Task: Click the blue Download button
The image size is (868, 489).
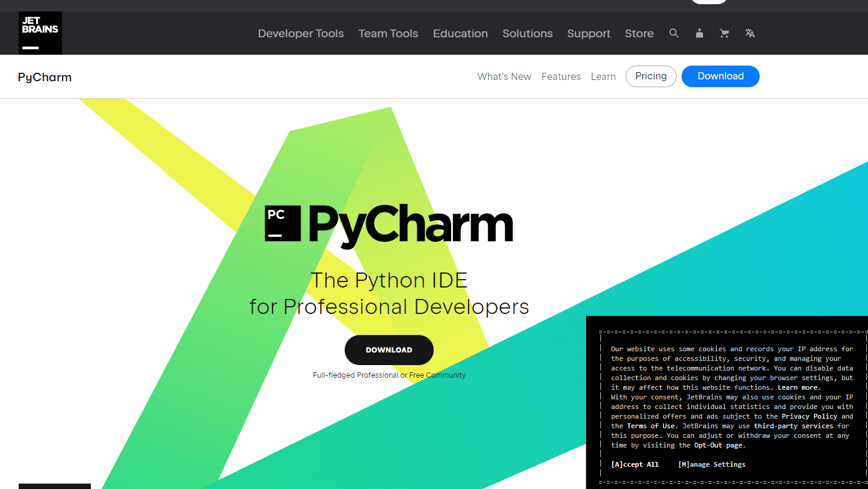Action: tap(721, 76)
